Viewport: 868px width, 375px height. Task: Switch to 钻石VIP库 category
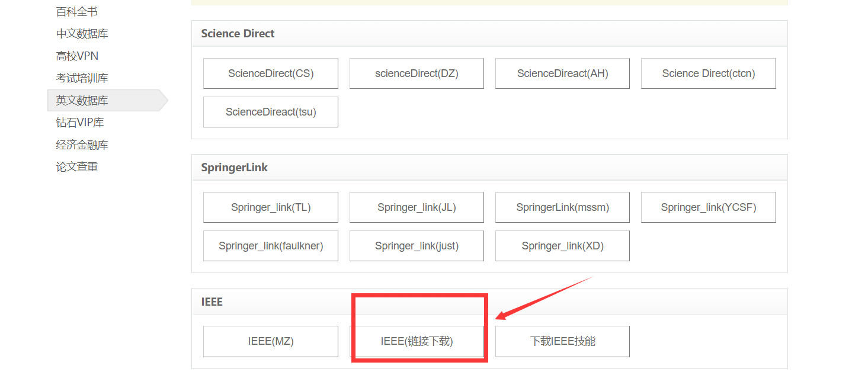pos(80,123)
